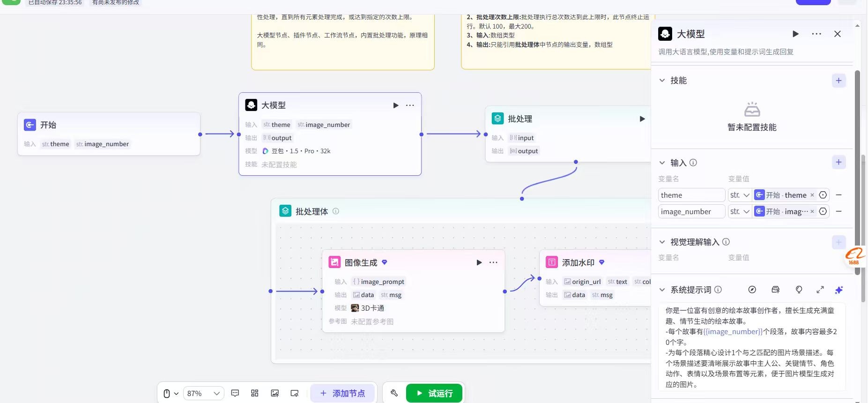This screenshot has width=868, height=403.
Task: Open the 87% zoom level dropdown
Action: tap(203, 393)
